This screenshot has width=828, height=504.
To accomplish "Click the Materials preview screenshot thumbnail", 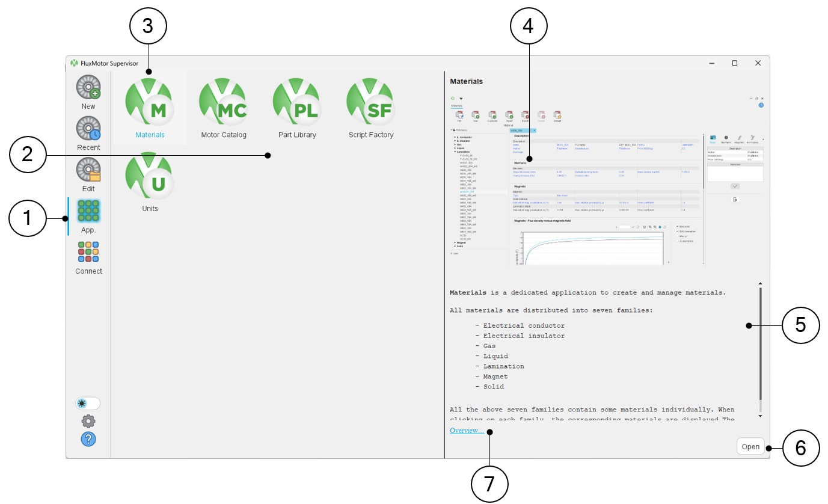I will pos(607,179).
